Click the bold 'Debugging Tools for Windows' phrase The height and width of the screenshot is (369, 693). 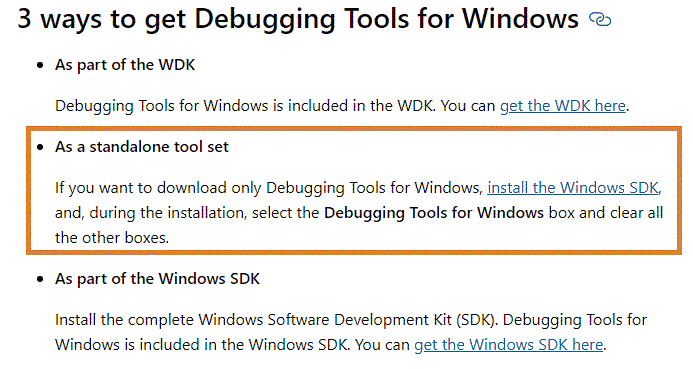coord(434,213)
